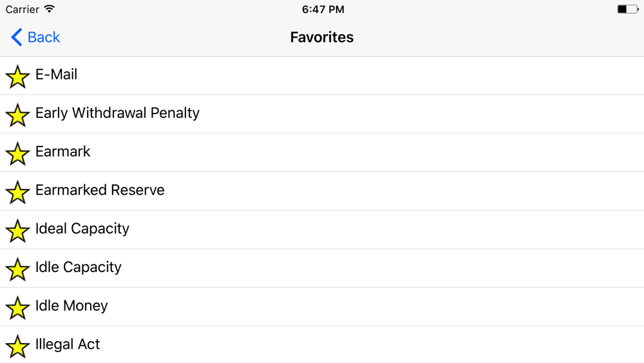Image resolution: width=644 pixels, height=363 pixels.
Task: Open the Early Withdrawal Penalty term
Action: point(322,114)
